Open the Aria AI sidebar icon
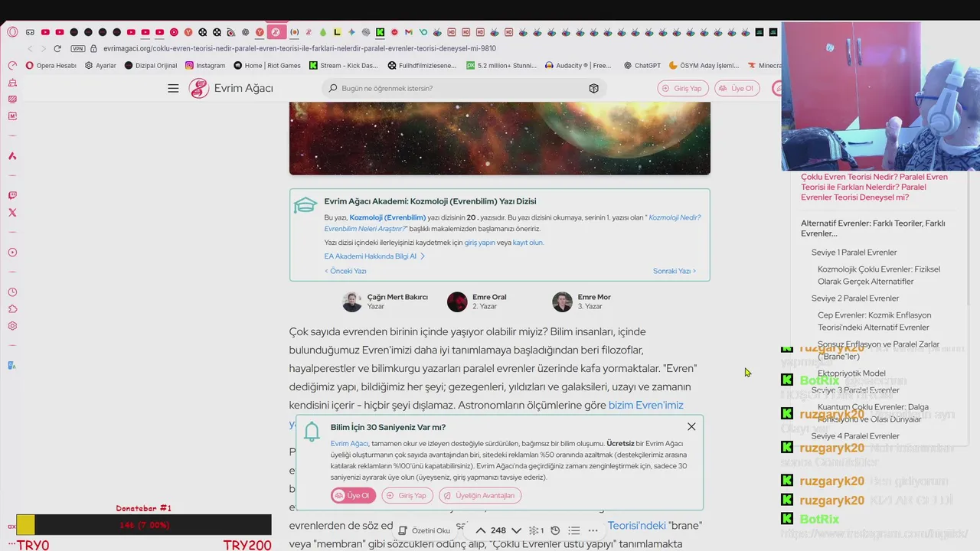Screen dimensions: 980x551 coord(12,156)
